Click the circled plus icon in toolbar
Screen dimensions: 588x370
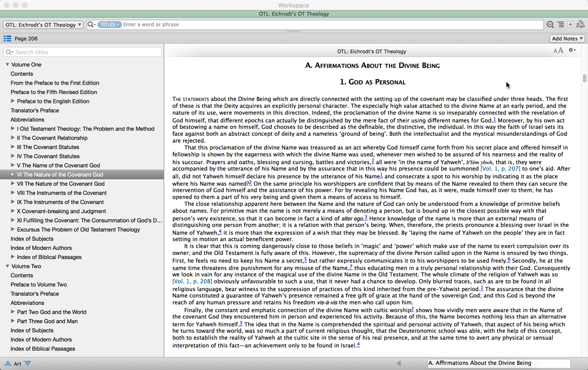coord(571,25)
